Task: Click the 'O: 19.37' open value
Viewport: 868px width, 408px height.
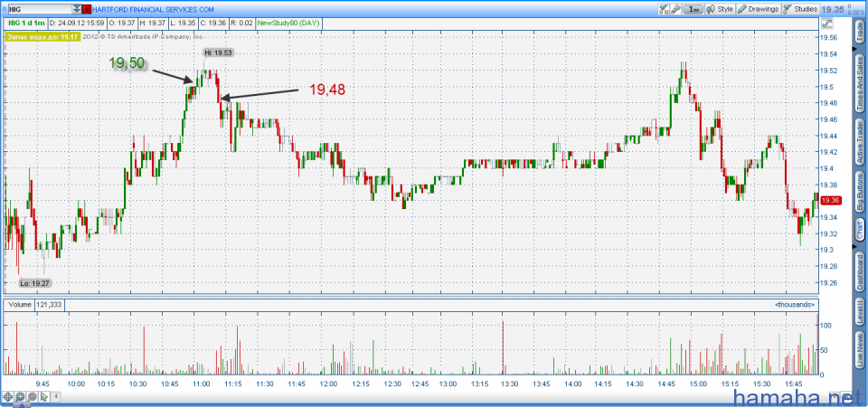Action: (x=121, y=24)
